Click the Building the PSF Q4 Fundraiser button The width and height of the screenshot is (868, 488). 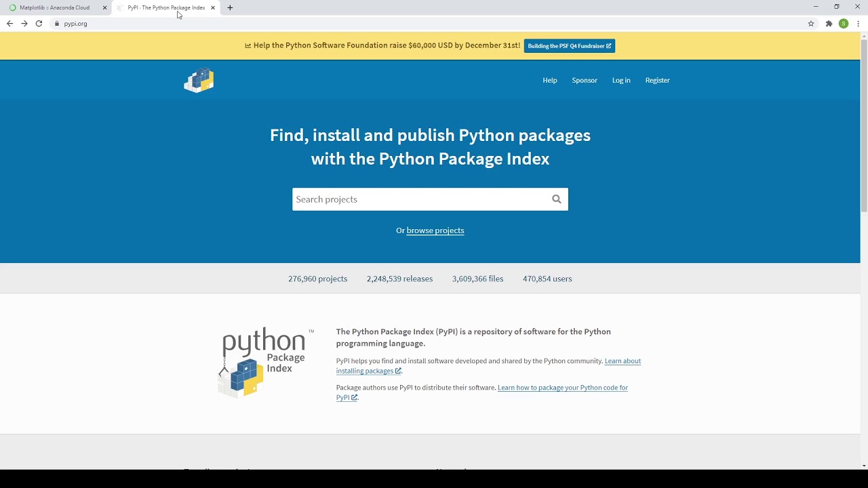coord(570,46)
